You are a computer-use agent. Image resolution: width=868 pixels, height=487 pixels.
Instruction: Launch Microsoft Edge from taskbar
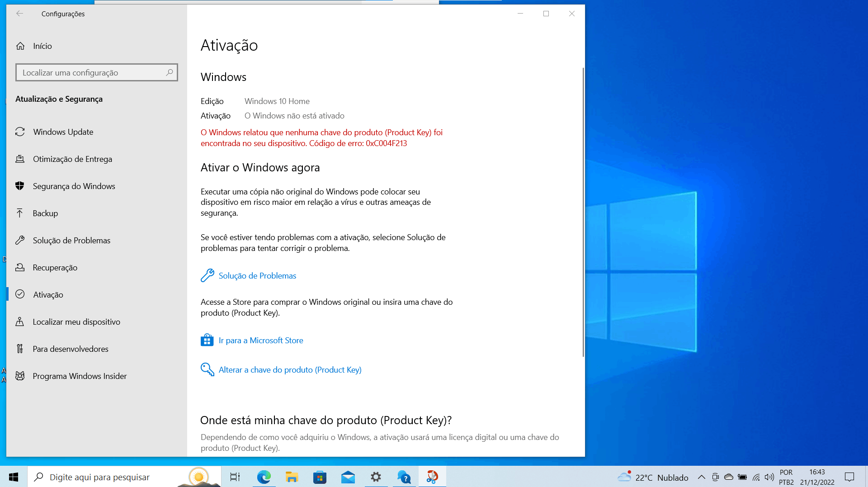(x=264, y=477)
